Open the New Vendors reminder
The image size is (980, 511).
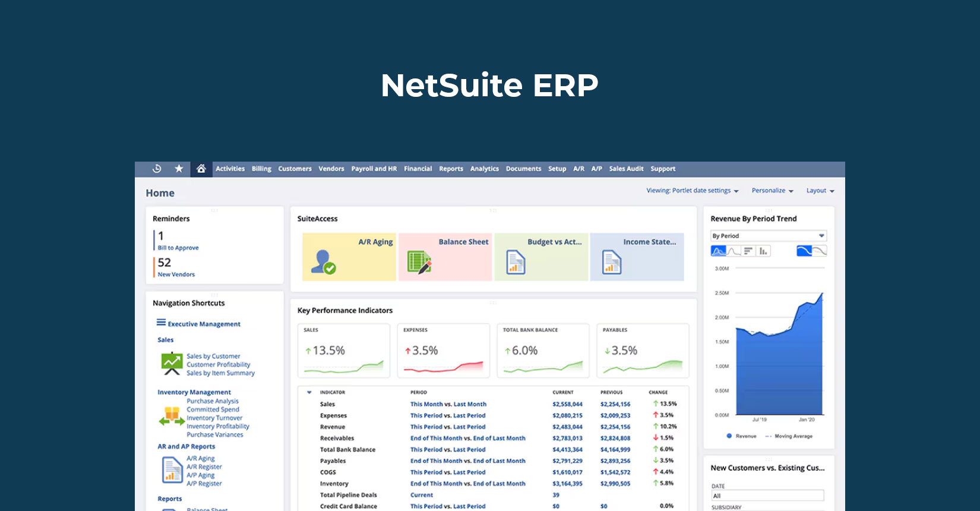pos(176,275)
